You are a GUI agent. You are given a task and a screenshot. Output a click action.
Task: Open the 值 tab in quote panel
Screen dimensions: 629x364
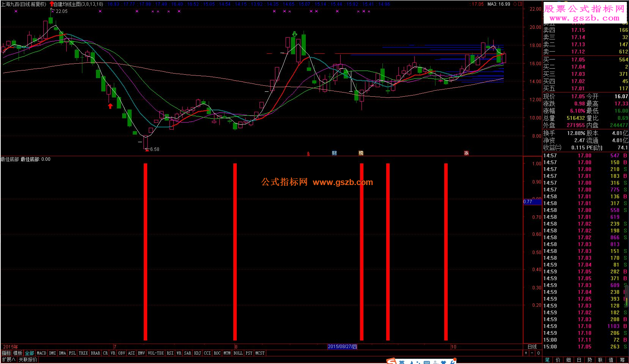click(x=611, y=360)
